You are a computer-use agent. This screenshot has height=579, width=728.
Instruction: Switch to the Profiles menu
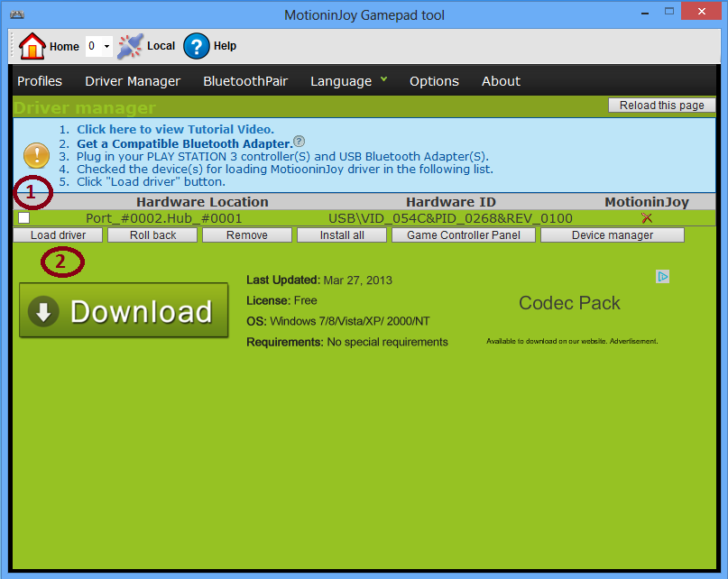click(x=40, y=81)
